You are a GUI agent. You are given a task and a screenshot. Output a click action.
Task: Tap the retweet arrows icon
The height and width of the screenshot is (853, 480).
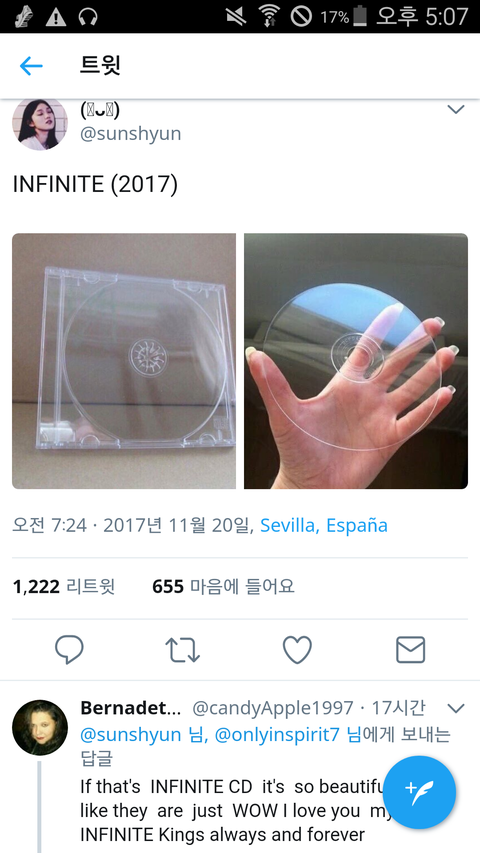pos(183,650)
